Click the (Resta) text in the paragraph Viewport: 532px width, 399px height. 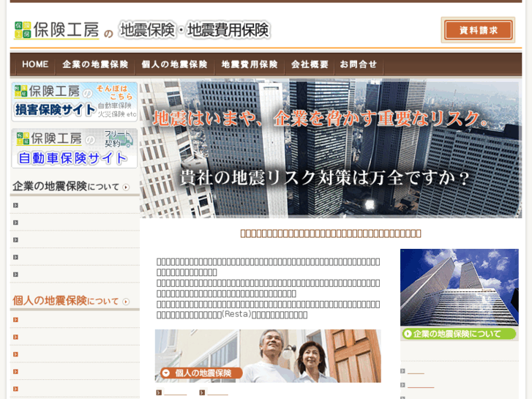point(237,314)
